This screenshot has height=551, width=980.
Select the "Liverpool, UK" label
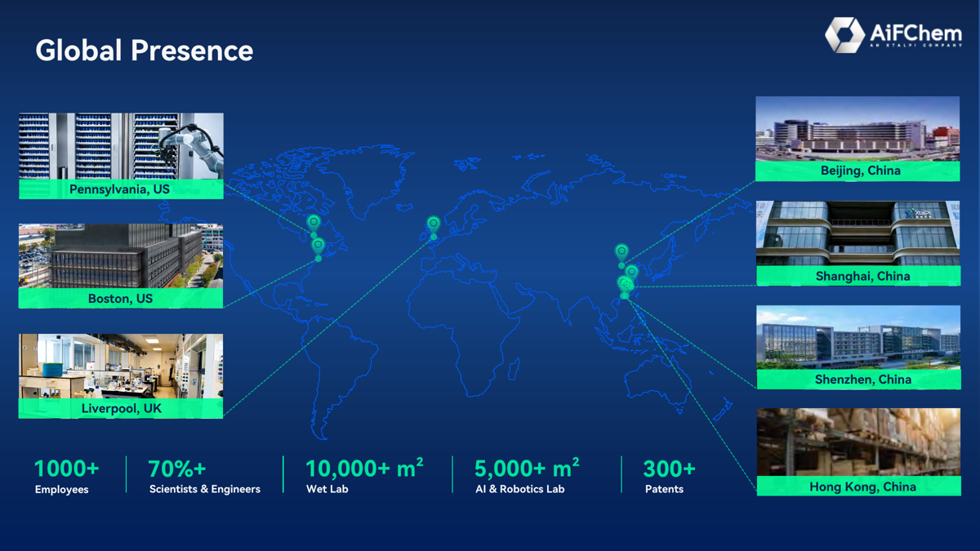click(x=121, y=408)
